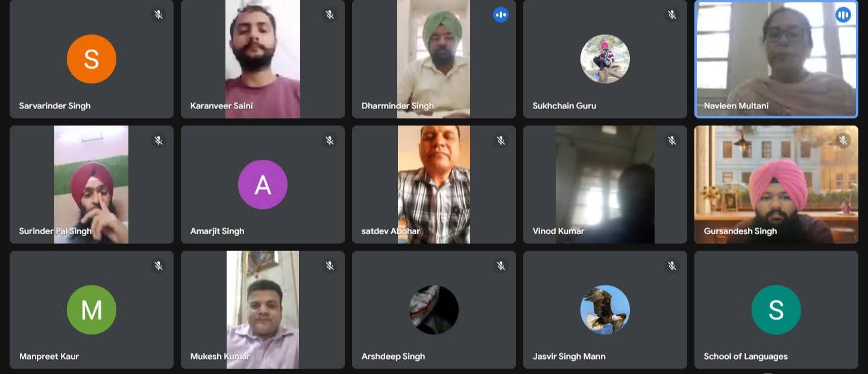Click muted mic icon on Gursandesh Singh tile
Screen dimensions: 868x374
843,140
